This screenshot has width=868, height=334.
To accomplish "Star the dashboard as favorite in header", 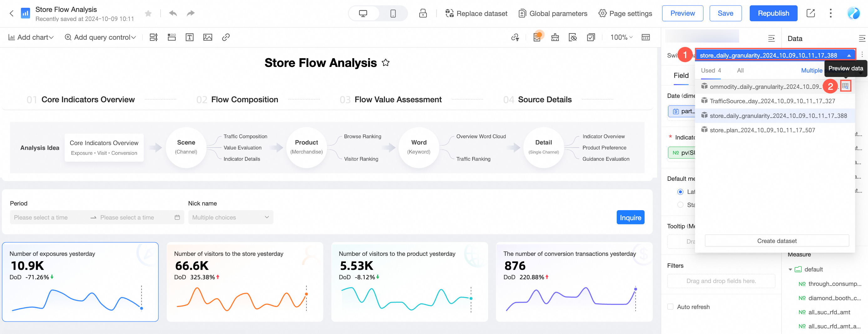I will point(148,13).
